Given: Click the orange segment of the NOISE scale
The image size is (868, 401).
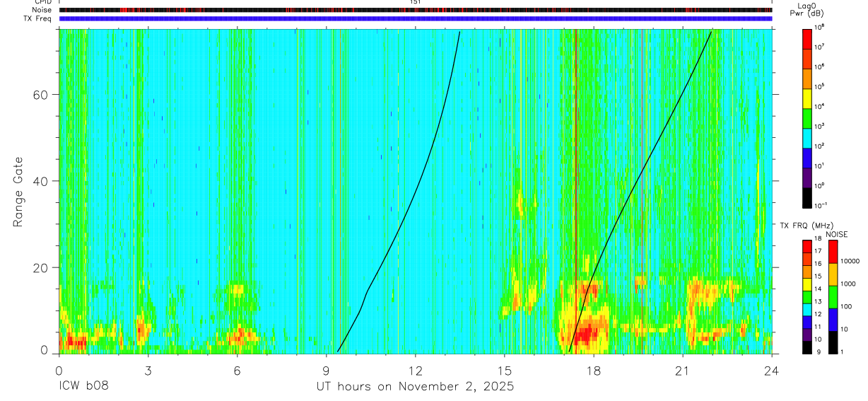Looking at the screenshot, I should coord(833,274).
